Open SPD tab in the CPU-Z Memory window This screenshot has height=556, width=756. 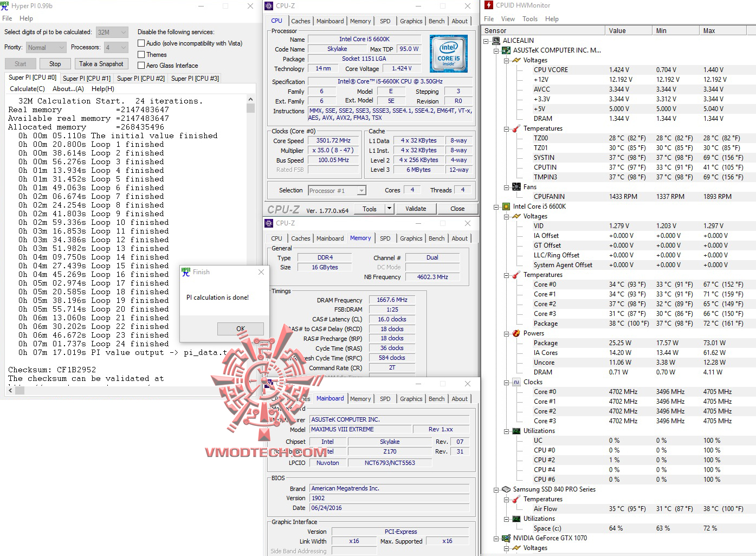click(385, 238)
